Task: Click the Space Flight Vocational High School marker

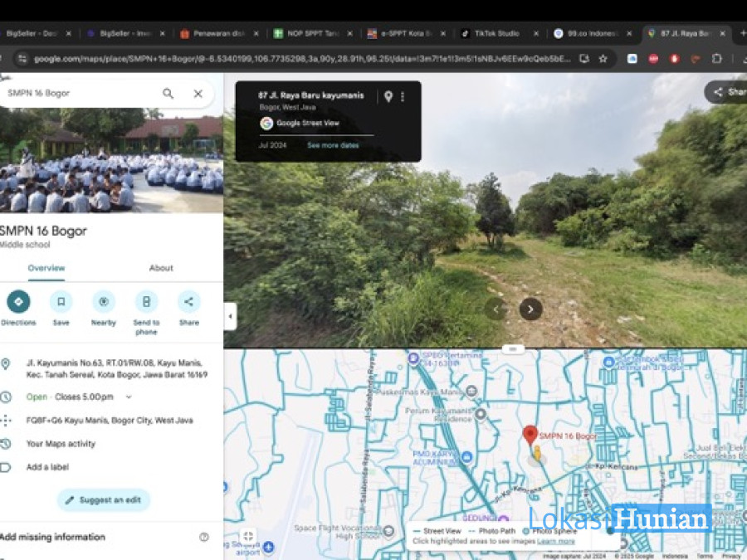Action: click(x=388, y=530)
